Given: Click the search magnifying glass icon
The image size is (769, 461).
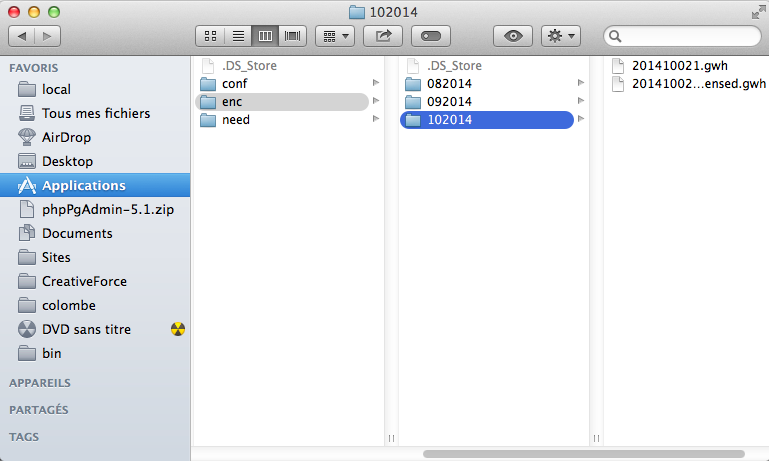Looking at the screenshot, I should point(615,36).
